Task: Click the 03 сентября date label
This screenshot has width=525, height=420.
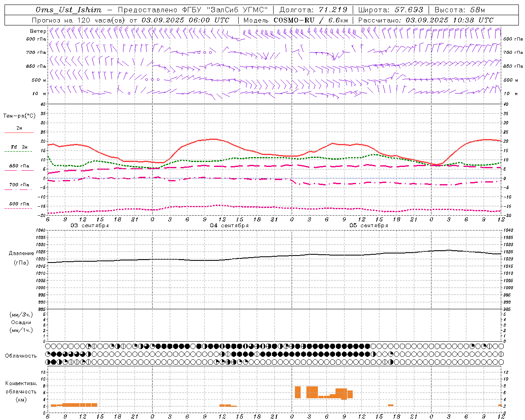Action: click(x=90, y=226)
